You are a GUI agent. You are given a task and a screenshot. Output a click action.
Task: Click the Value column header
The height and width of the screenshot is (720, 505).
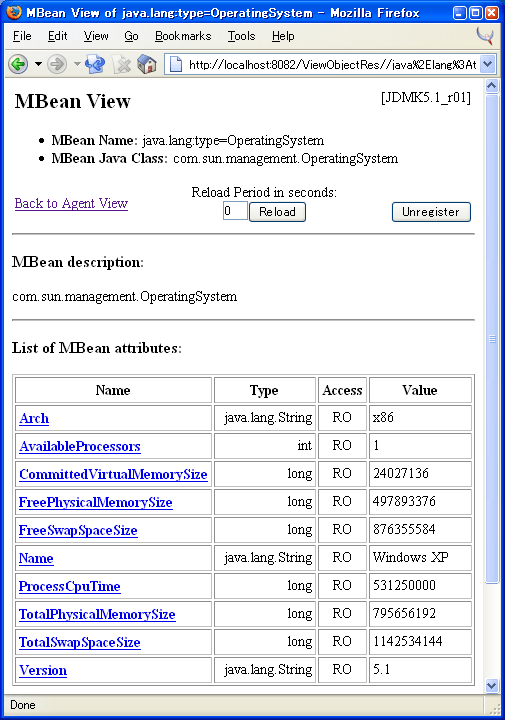click(x=420, y=390)
